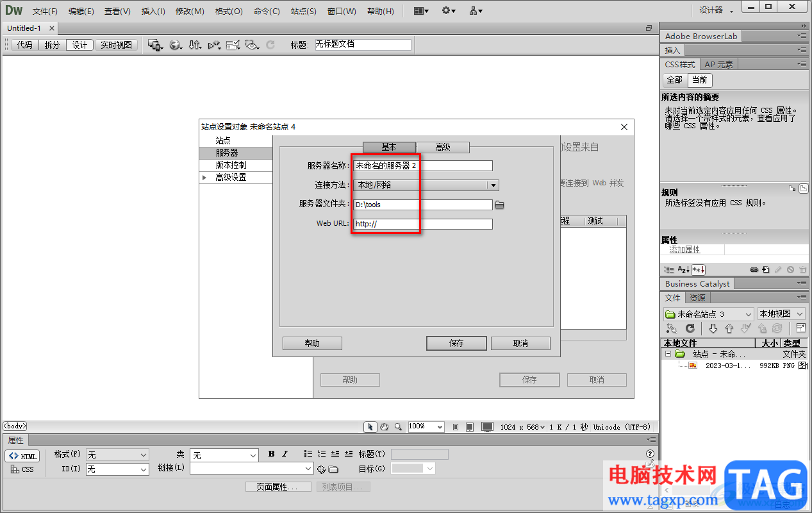This screenshot has width=812, height=513.
Task: Open the 未命名站点 3 site dropdown
Action: coord(708,314)
